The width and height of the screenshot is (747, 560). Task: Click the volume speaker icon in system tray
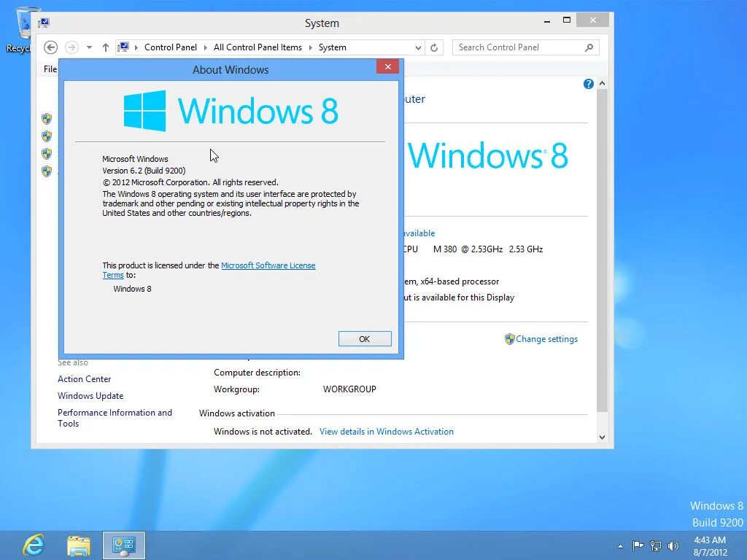tap(673, 545)
